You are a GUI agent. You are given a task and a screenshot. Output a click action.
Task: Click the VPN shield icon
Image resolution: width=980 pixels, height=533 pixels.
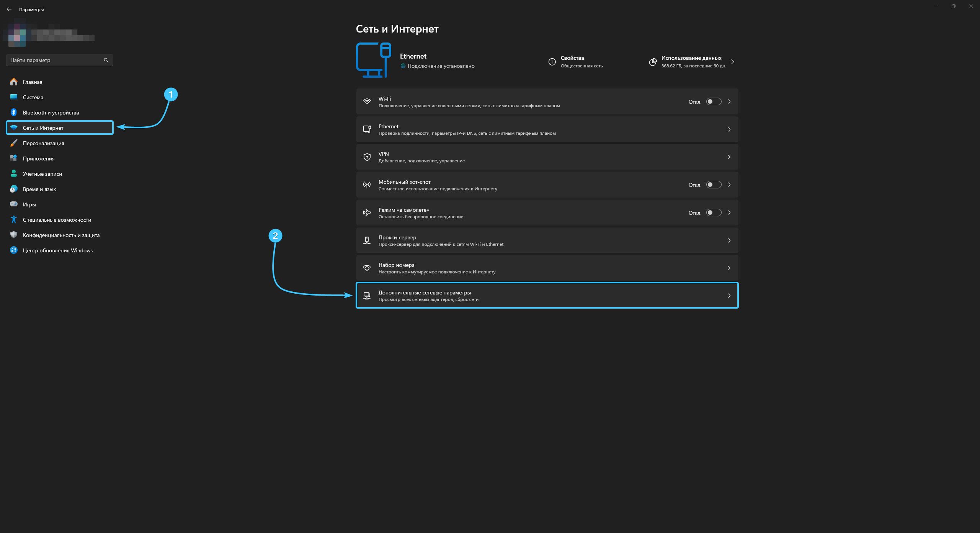(367, 157)
